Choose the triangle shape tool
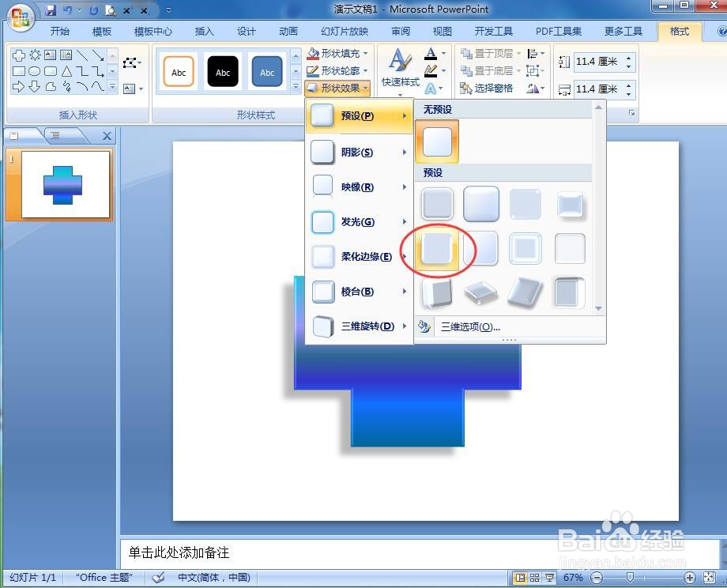727x588 pixels. pyautogui.click(x=66, y=71)
